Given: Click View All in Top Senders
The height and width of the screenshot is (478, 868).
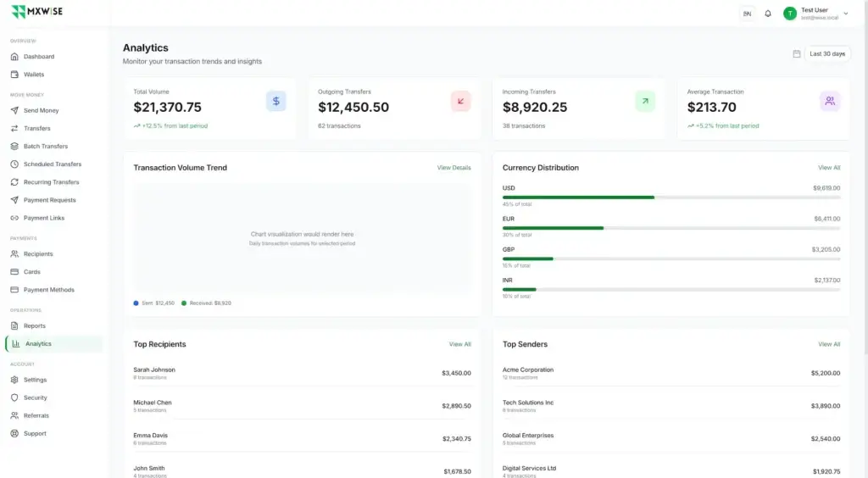Looking at the screenshot, I should (x=829, y=344).
